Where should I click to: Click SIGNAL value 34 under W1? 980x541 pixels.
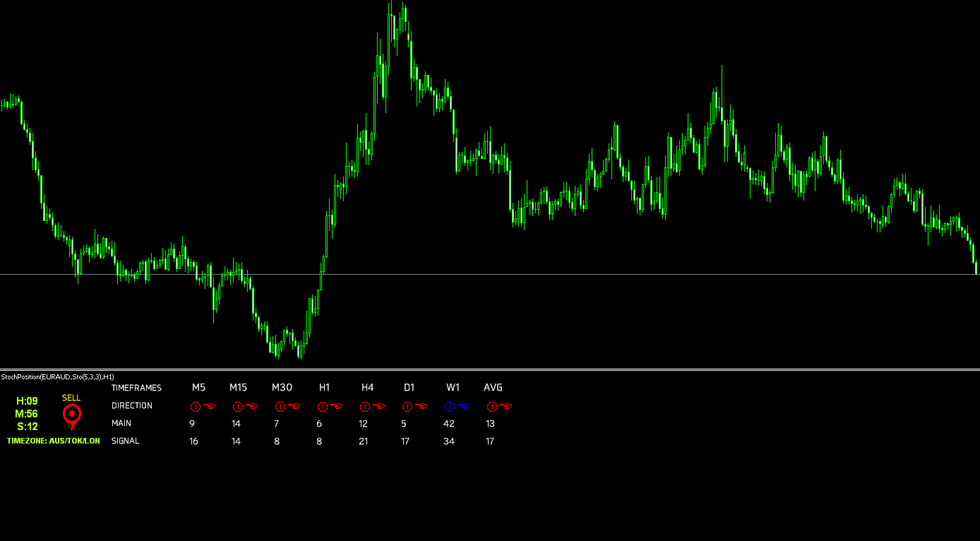pos(449,441)
